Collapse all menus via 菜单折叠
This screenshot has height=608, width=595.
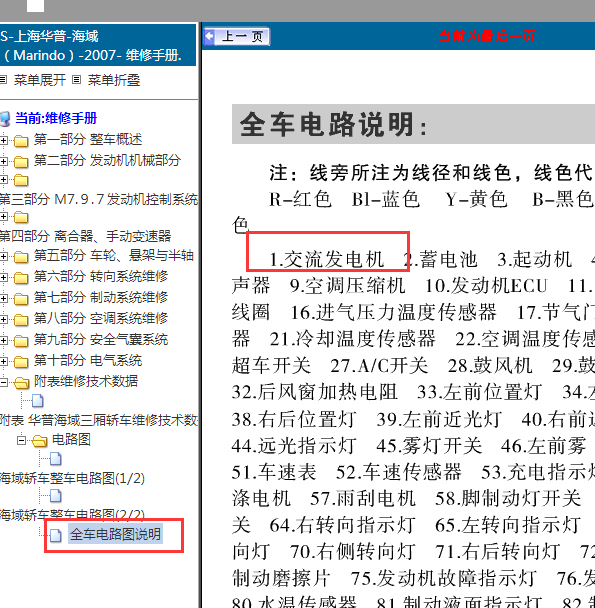[114, 80]
